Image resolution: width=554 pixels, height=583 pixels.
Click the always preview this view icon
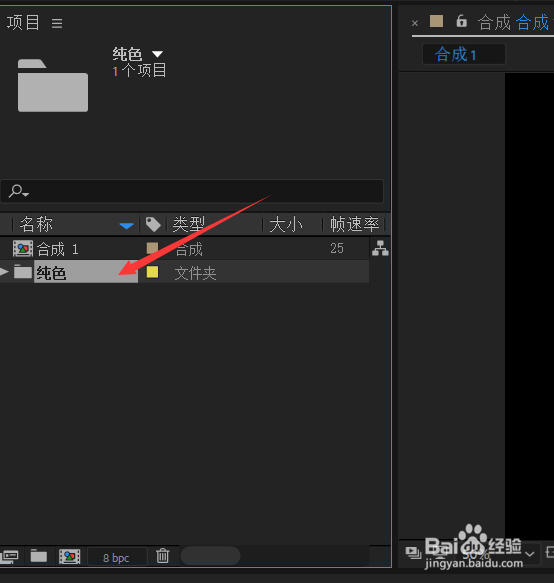413,553
